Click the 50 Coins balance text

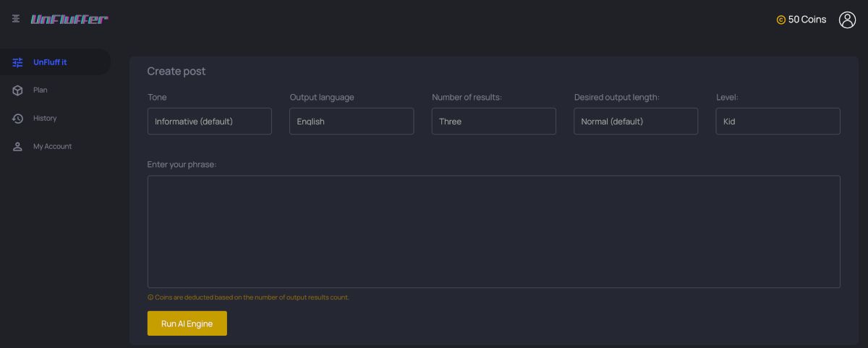pos(807,20)
